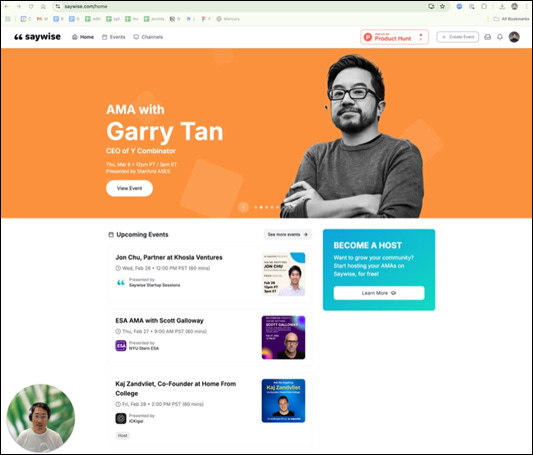Open the Gmail bookmark
The width and height of the screenshot is (533, 455).
(42, 19)
